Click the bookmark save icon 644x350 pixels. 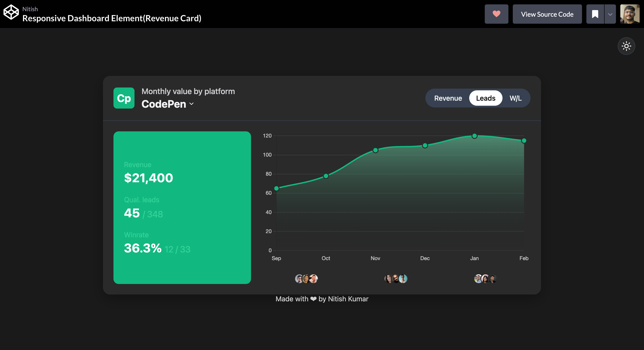click(595, 14)
